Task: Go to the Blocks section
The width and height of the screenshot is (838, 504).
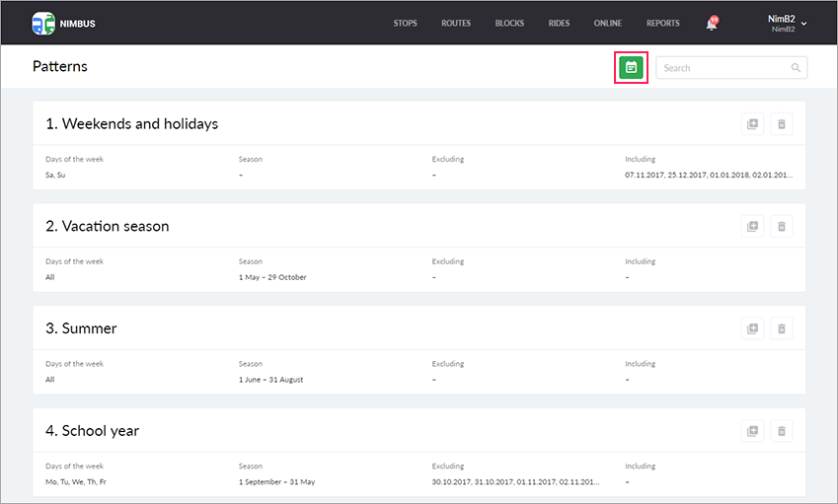Action: point(509,24)
